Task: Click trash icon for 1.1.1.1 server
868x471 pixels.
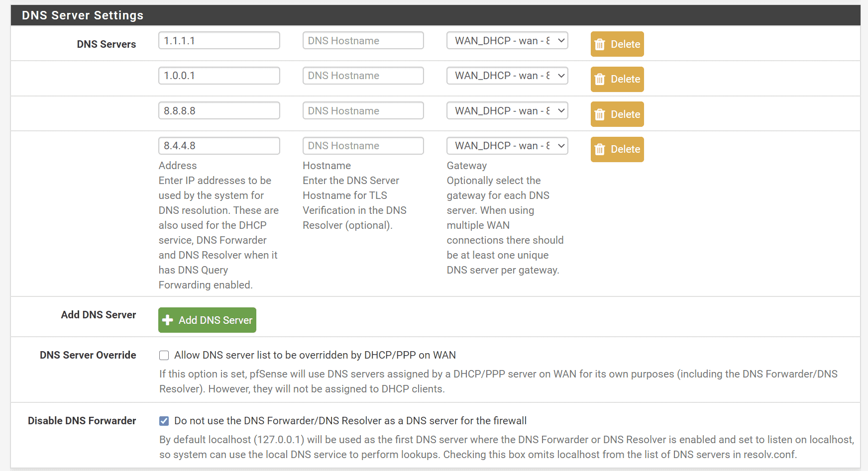Action: click(x=600, y=44)
